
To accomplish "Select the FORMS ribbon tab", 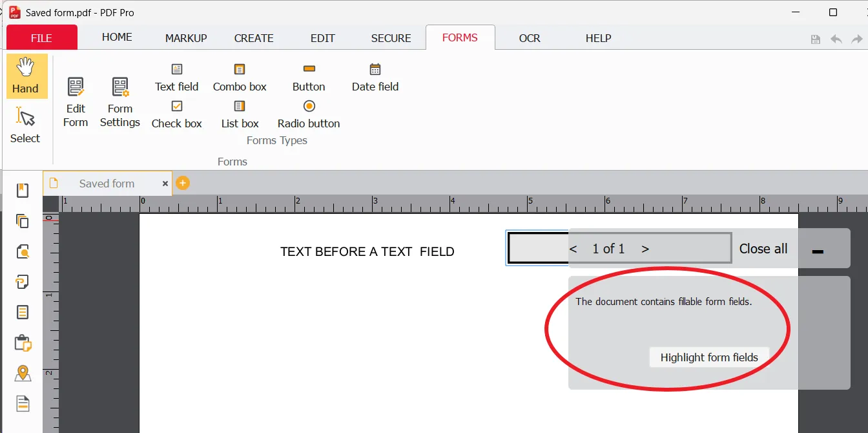I will 460,37.
